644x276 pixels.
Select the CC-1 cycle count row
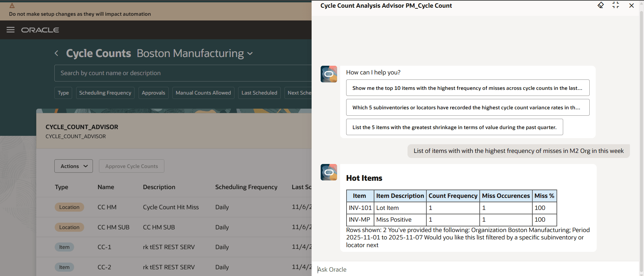click(x=174, y=247)
